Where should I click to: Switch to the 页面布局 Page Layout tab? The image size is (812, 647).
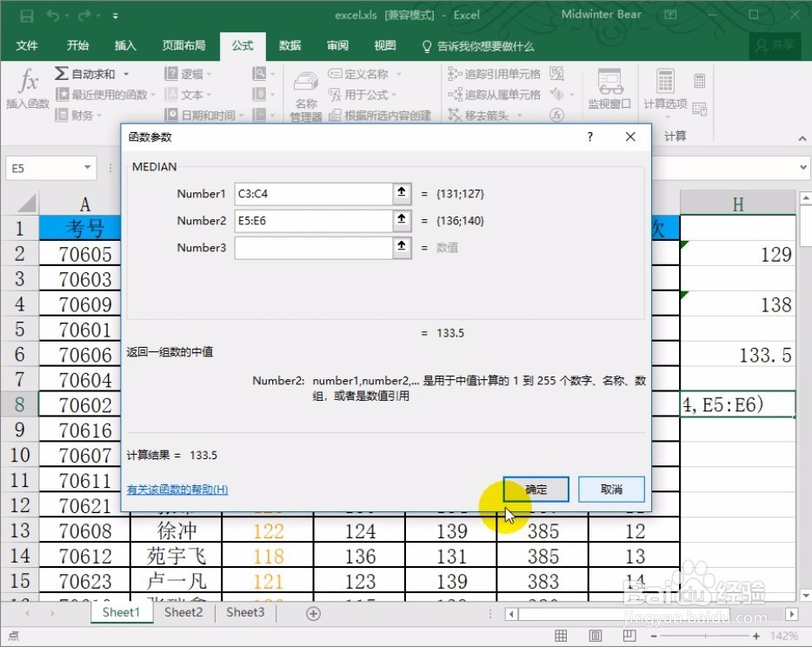click(183, 45)
